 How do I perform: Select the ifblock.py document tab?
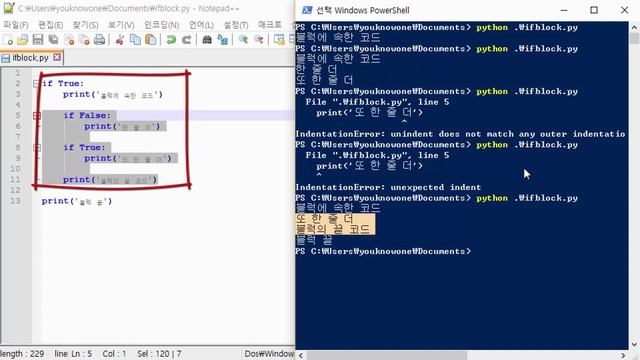[x=31, y=58]
